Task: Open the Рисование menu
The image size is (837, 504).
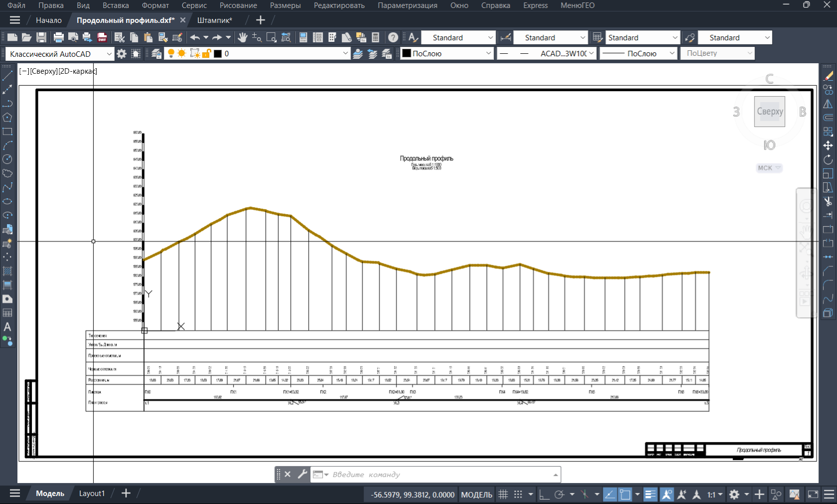Action: point(238,5)
